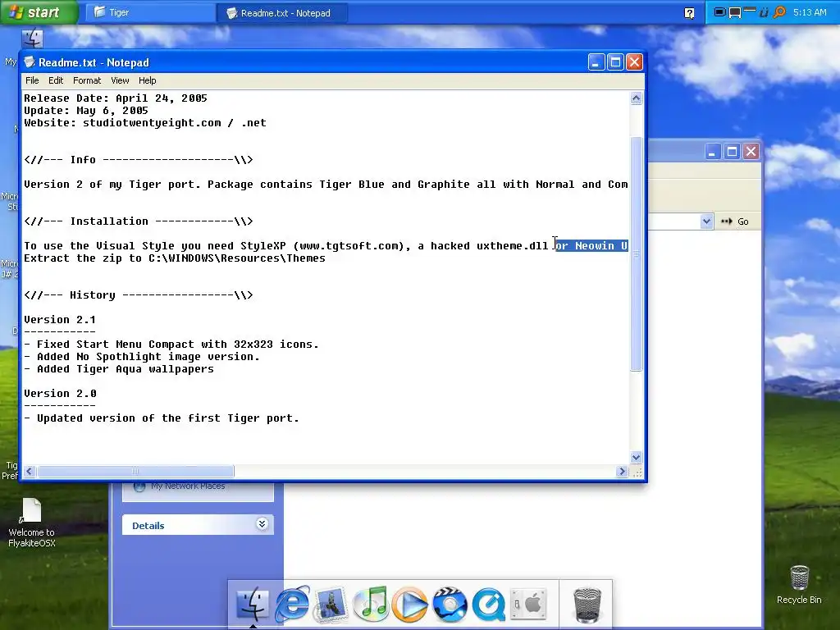Click the Website studiotwentyeight.com line
The width and height of the screenshot is (840, 630).
click(x=144, y=123)
